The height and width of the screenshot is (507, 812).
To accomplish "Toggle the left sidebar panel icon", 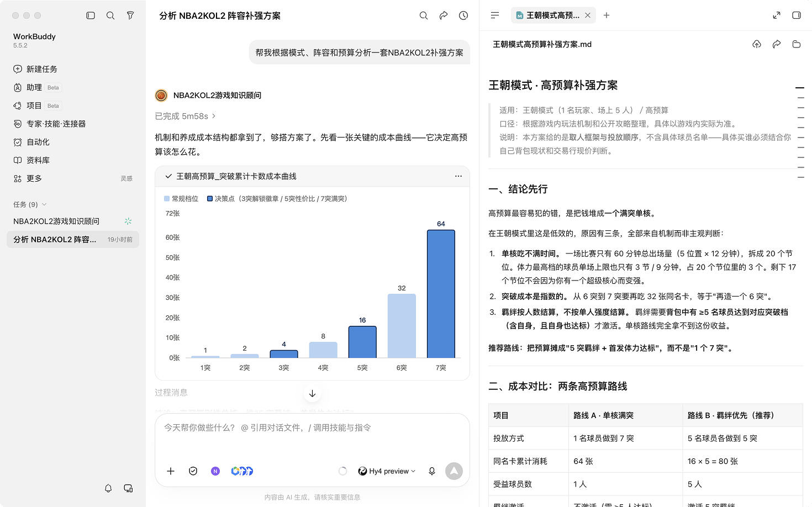I will (91, 15).
